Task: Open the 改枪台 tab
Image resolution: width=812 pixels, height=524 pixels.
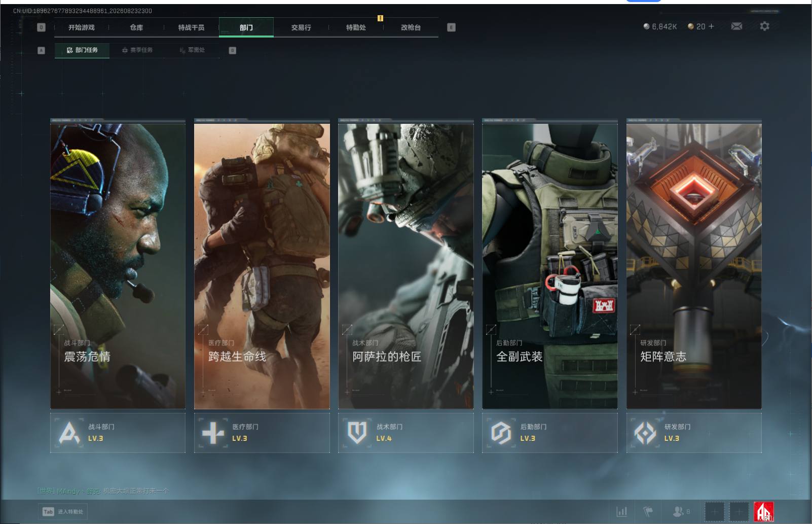Action: click(x=411, y=27)
